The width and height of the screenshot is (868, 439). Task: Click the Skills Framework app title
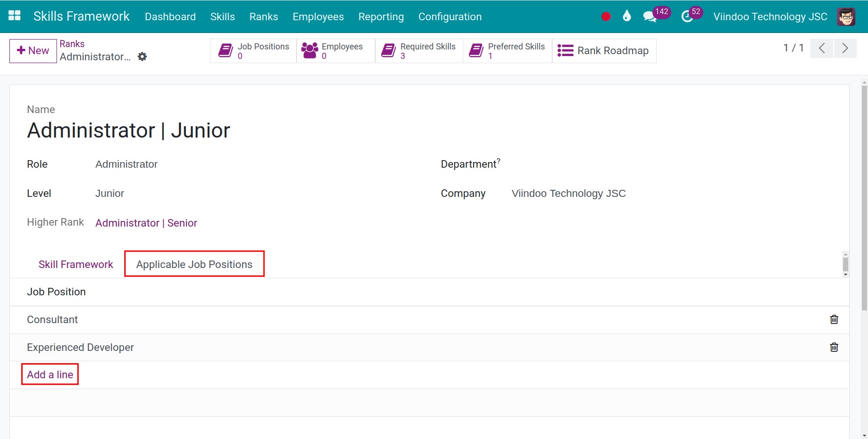[81, 16]
